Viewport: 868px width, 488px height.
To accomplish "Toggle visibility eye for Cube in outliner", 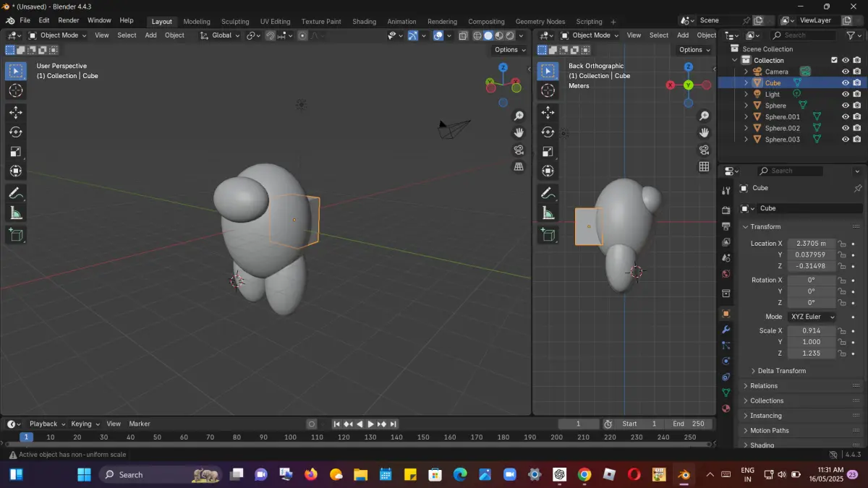I will [845, 82].
